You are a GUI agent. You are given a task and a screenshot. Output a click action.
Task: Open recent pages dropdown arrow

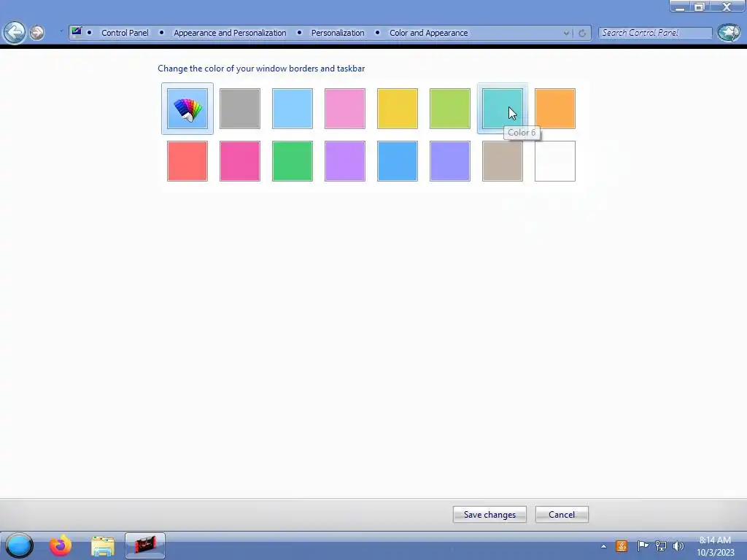(61, 32)
